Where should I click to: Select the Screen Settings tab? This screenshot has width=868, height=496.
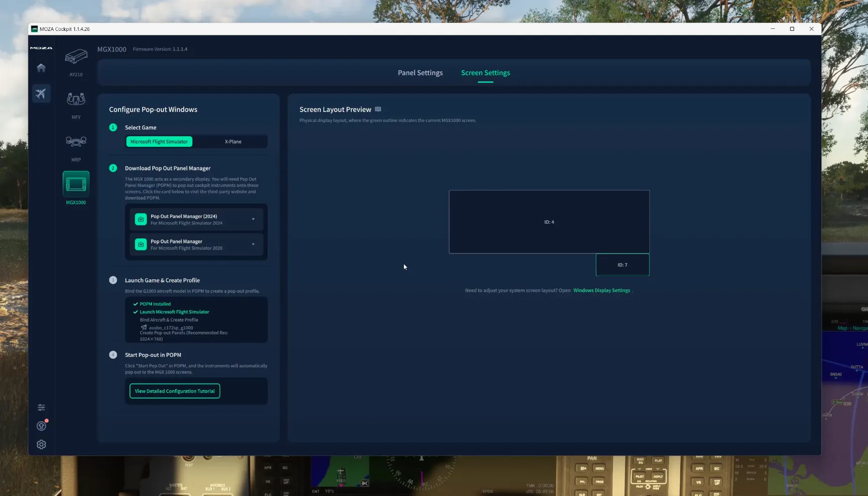pyautogui.click(x=485, y=73)
